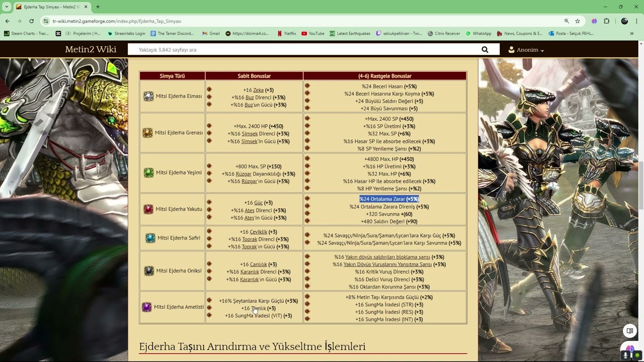The width and height of the screenshot is (644, 362).
Task: Follow the Çeviklik link
Action: pyautogui.click(x=259, y=232)
